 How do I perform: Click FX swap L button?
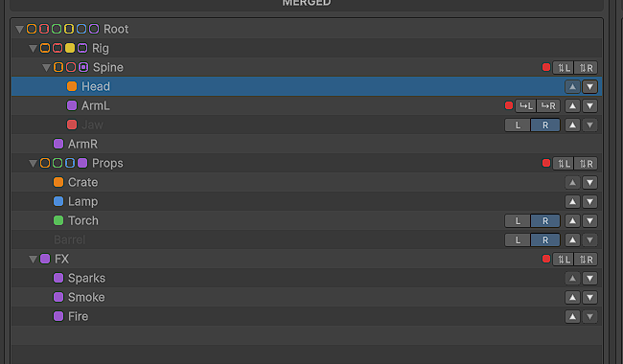click(564, 260)
